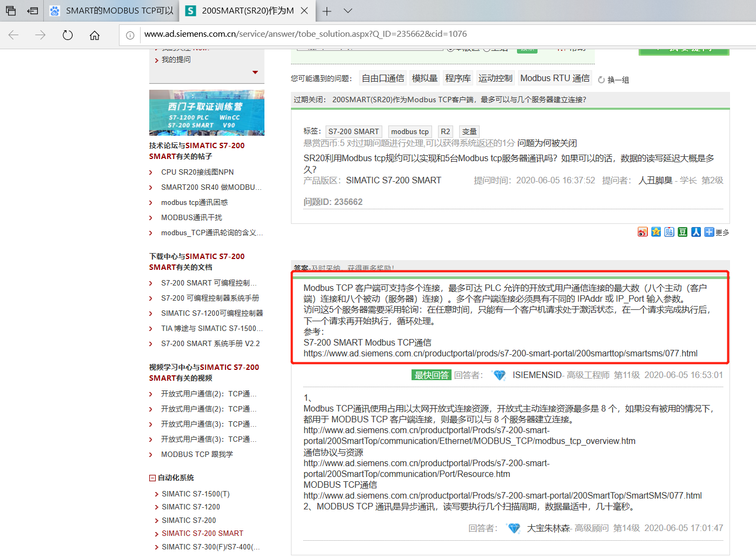Click the browser forward arrow
756x557 pixels.
41,35
